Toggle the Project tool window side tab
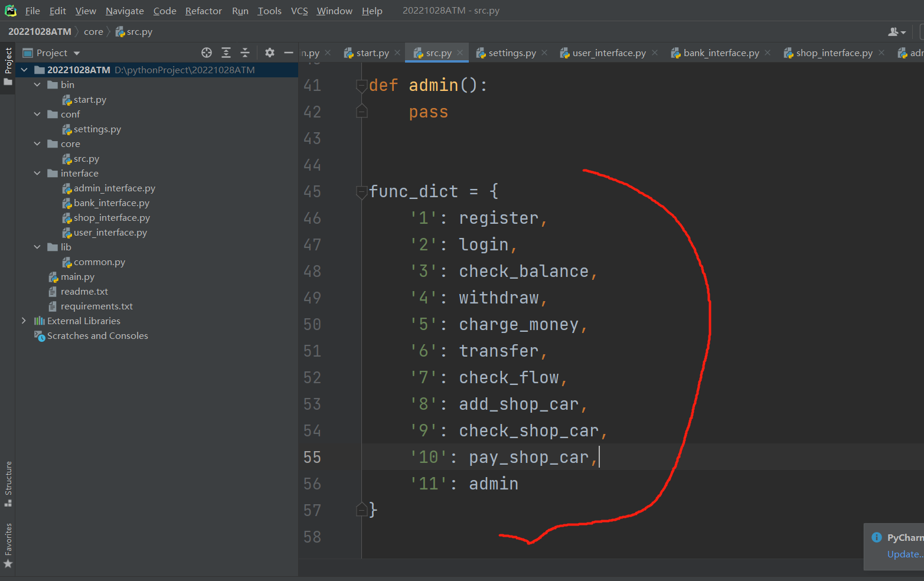 pos(8,66)
